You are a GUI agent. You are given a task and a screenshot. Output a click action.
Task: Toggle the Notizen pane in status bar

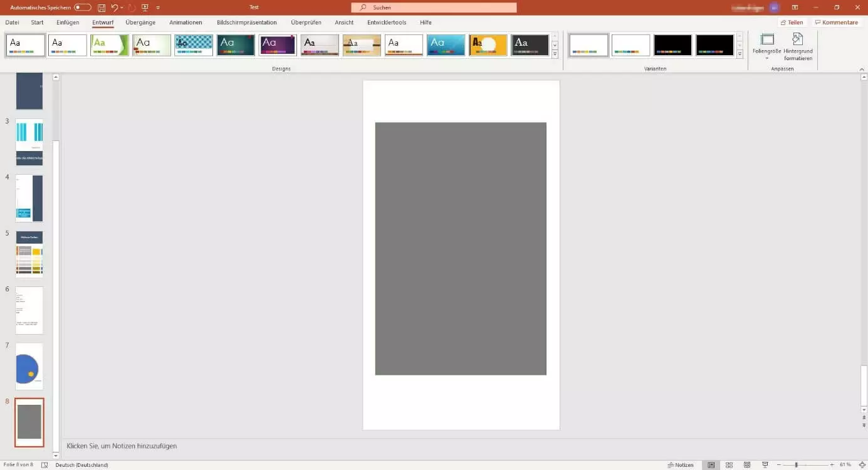tap(681, 465)
